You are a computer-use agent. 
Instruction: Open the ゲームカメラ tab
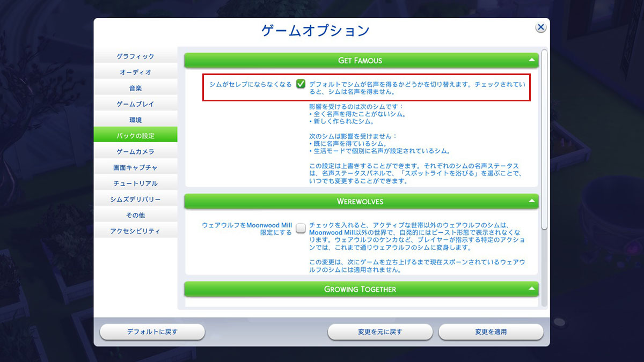pos(135,152)
